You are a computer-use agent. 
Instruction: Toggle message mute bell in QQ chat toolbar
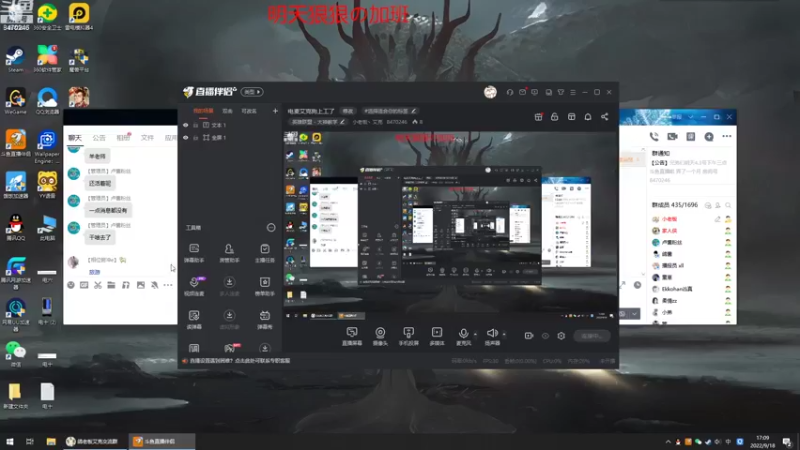click(x=154, y=285)
